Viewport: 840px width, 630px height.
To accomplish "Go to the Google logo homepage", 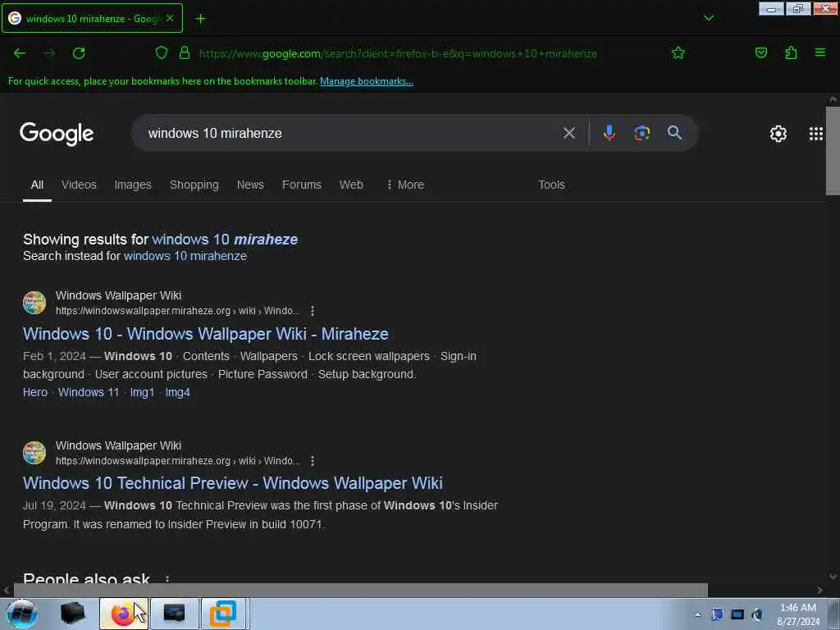I will [x=57, y=134].
